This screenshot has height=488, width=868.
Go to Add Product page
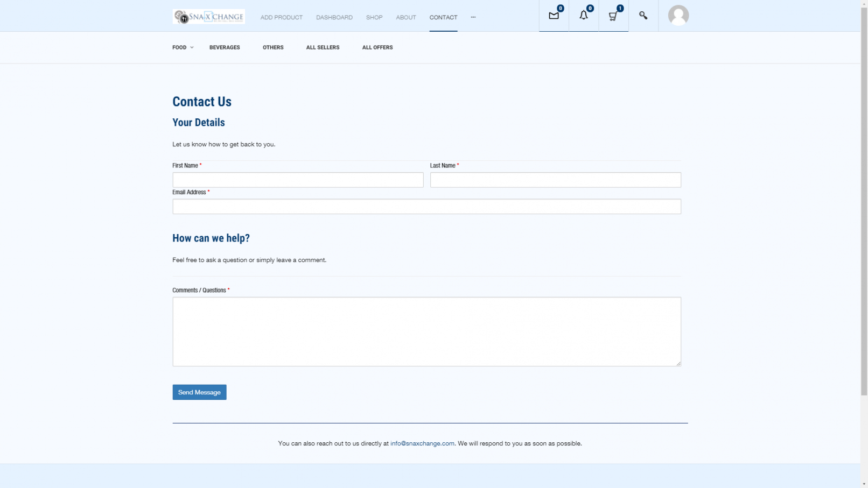(281, 17)
